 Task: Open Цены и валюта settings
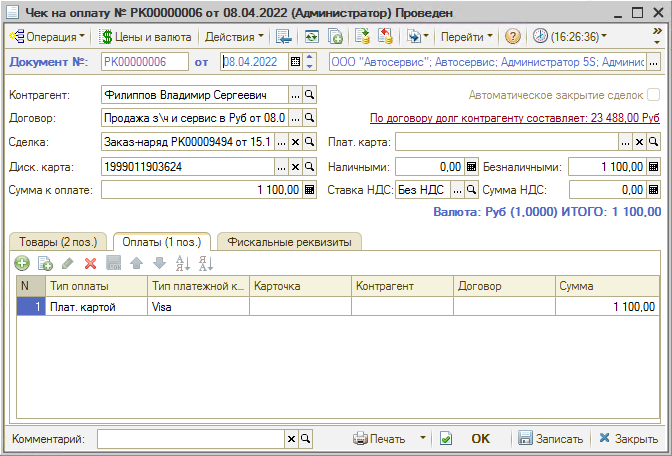145,36
